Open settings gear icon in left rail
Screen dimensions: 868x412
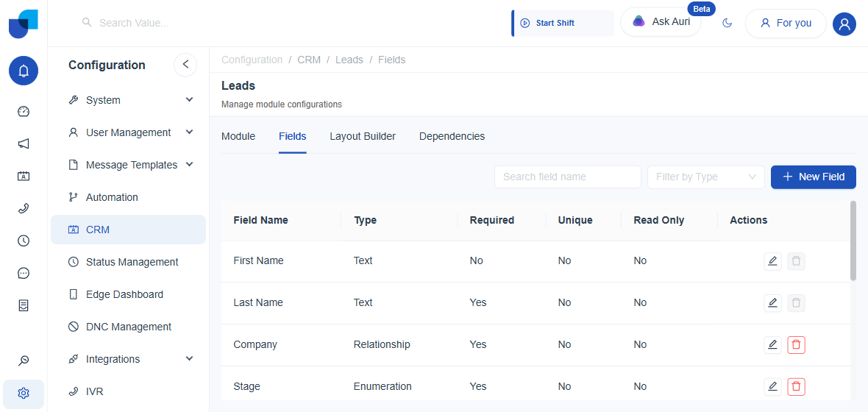(x=24, y=394)
